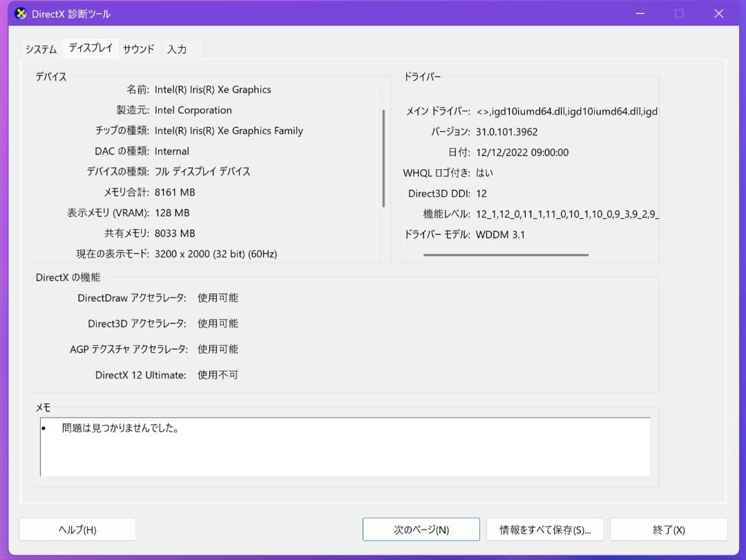Click inside the メモ notes area
The image size is (746, 560).
tap(345, 445)
